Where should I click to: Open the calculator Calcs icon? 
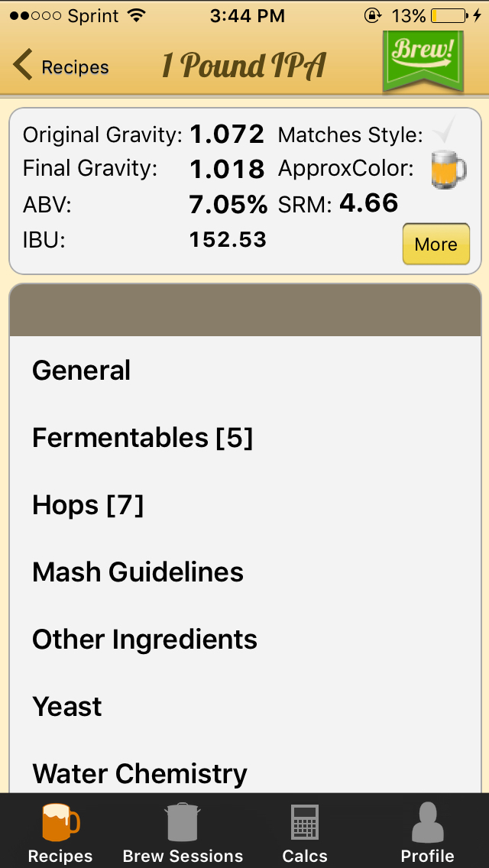point(305,823)
